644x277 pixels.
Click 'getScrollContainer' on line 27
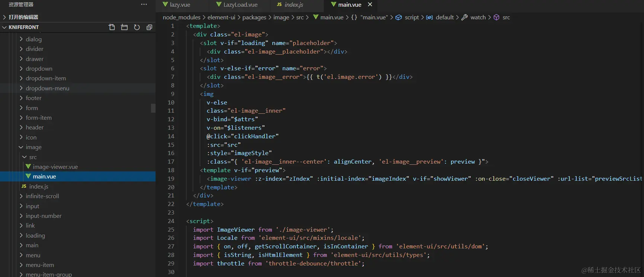285,246
